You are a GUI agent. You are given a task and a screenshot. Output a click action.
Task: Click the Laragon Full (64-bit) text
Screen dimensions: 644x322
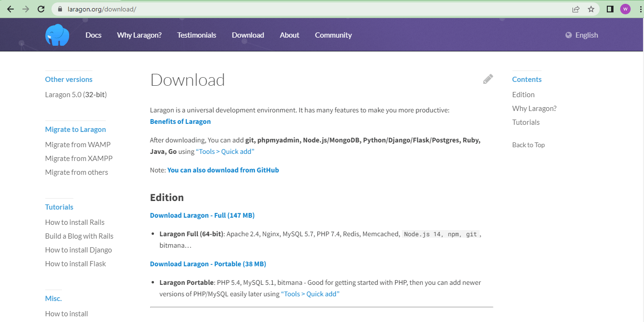191,234
